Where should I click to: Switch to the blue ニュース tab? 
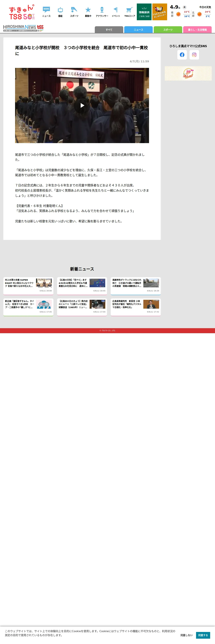pyautogui.click(x=138, y=30)
